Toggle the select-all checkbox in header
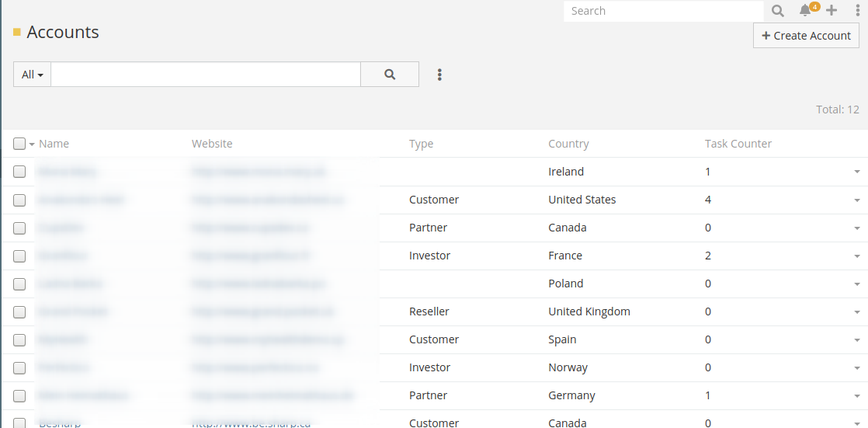This screenshot has width=868, height=428. click(x=19, y=144)
